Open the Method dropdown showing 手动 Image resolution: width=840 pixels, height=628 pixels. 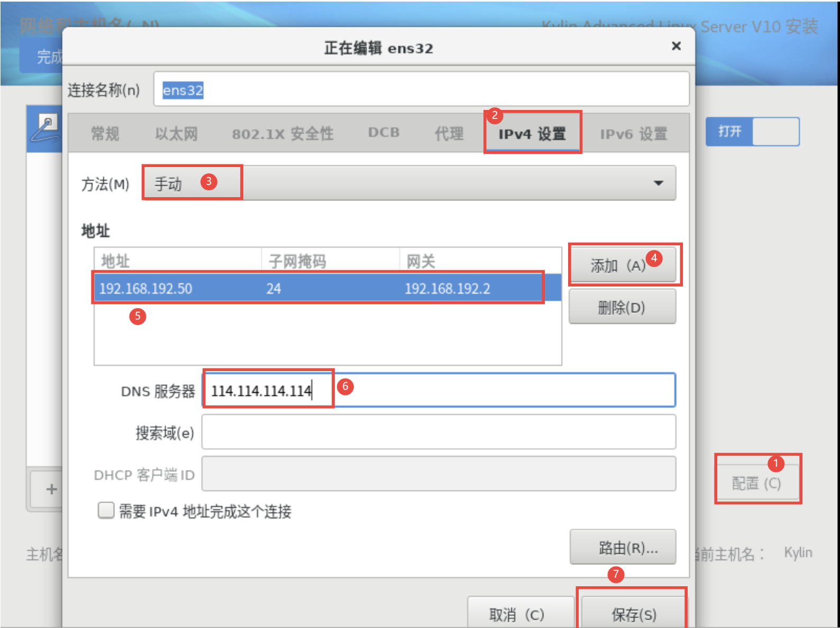409,183
